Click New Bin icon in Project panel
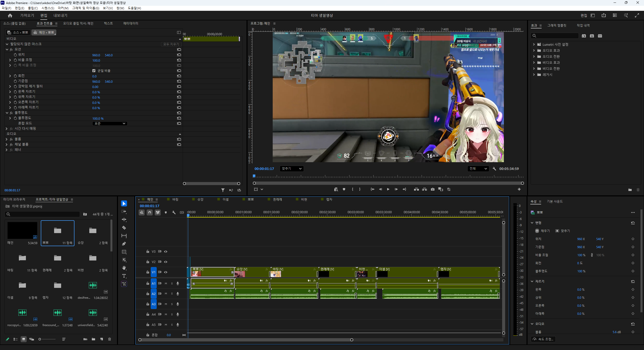 94,339
